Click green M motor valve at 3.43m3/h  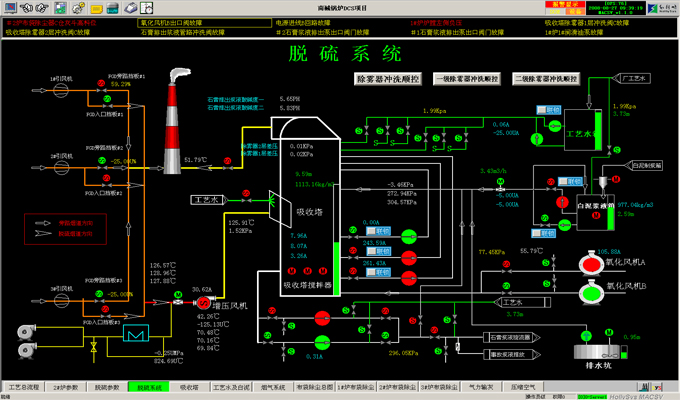(500, 181)
